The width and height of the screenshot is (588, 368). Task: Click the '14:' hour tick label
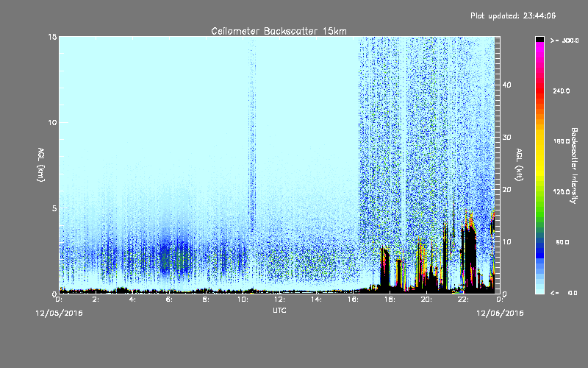[316, 300]
